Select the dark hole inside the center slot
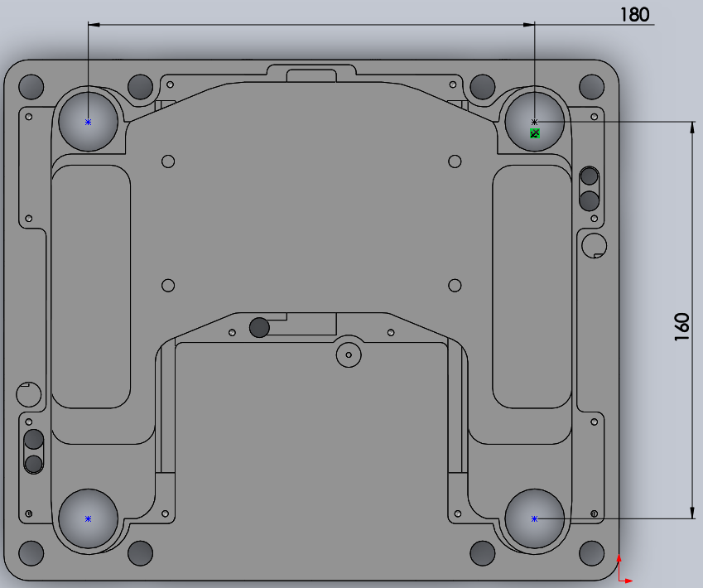The width and height of the screenshot is (703, 588). (x=259, y=327)
